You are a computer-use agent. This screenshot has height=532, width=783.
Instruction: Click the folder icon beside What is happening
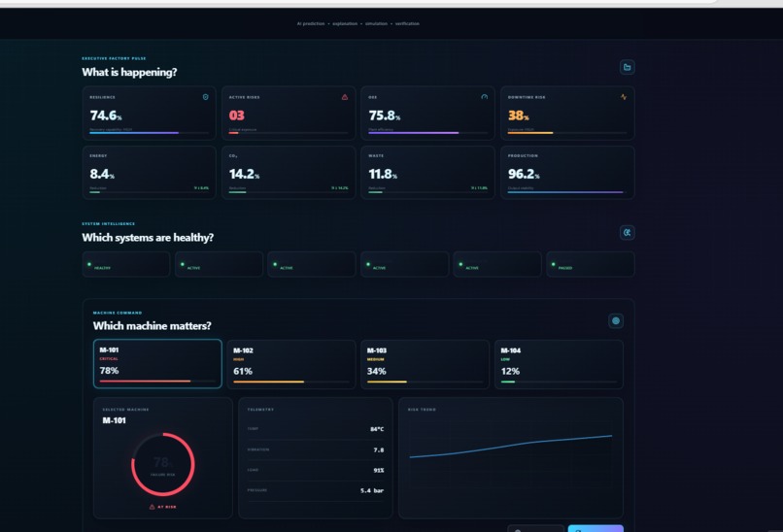pos(628,67)
